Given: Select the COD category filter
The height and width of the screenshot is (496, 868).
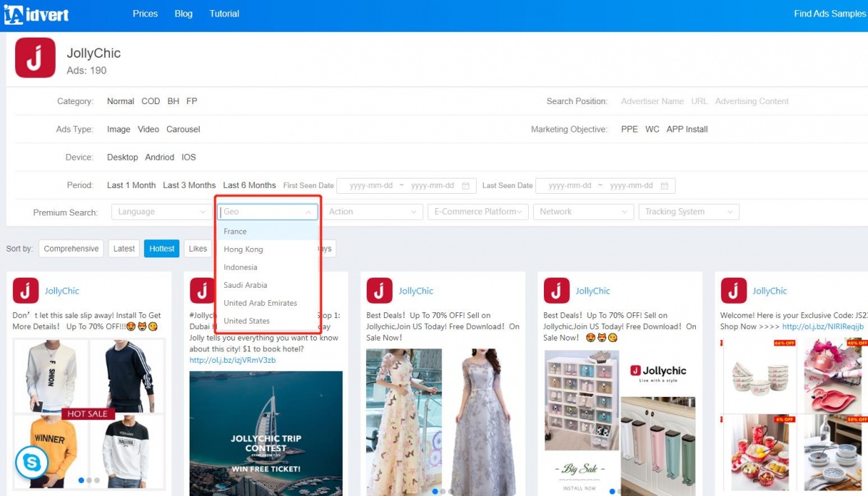Looking at the screenshot, I should (x=150, y=101).
